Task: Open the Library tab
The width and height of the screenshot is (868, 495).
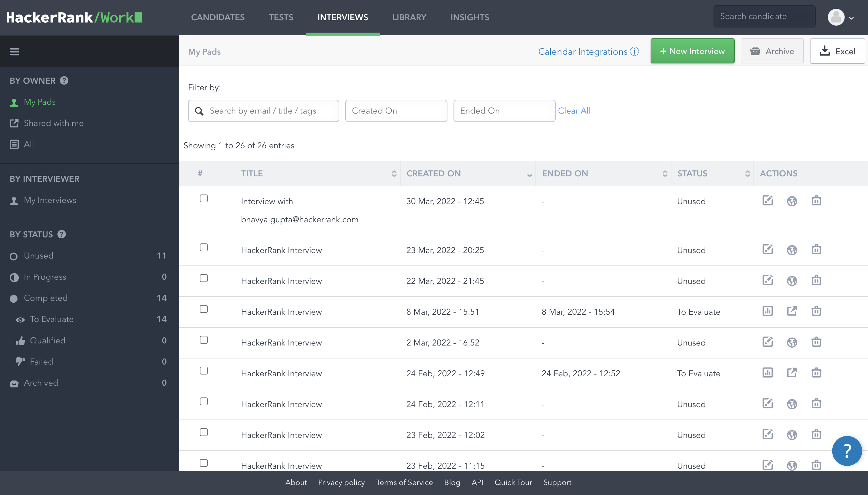Action: coord(409,17)
